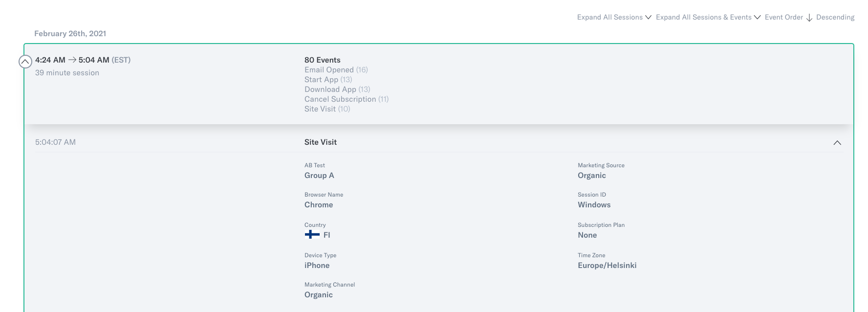This screenshot has height=312, width=868.
Task: Click the Site Visit event title
Action: coord(320,142)
